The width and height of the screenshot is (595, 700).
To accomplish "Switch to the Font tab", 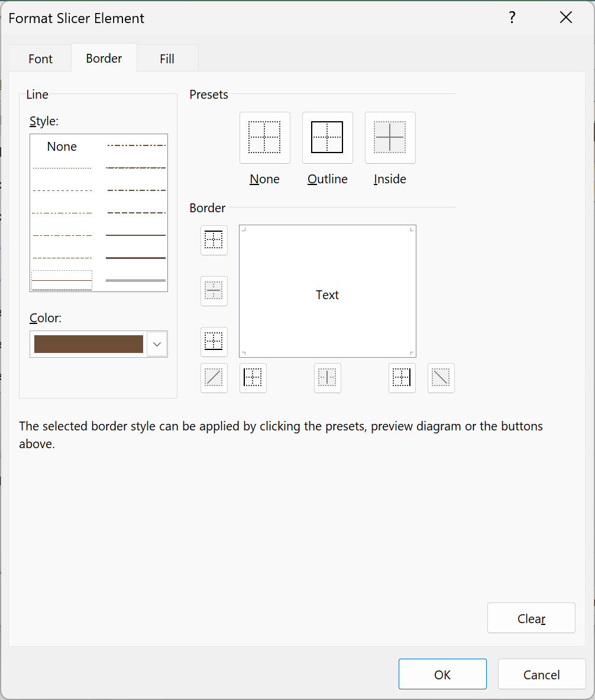I will pyautogui.click(x=40, y=59).
